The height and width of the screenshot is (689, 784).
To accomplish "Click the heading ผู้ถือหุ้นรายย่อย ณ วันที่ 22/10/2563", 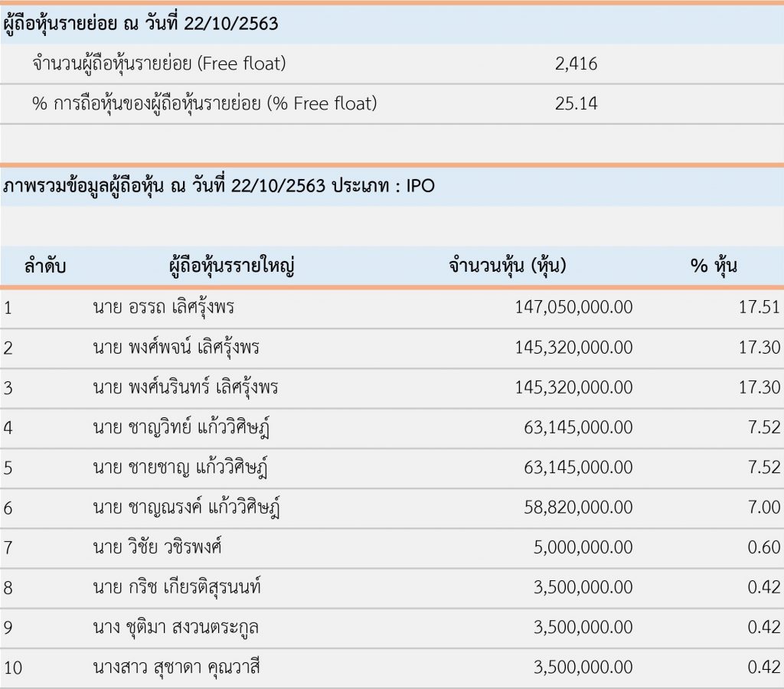I will coord(141,24).
